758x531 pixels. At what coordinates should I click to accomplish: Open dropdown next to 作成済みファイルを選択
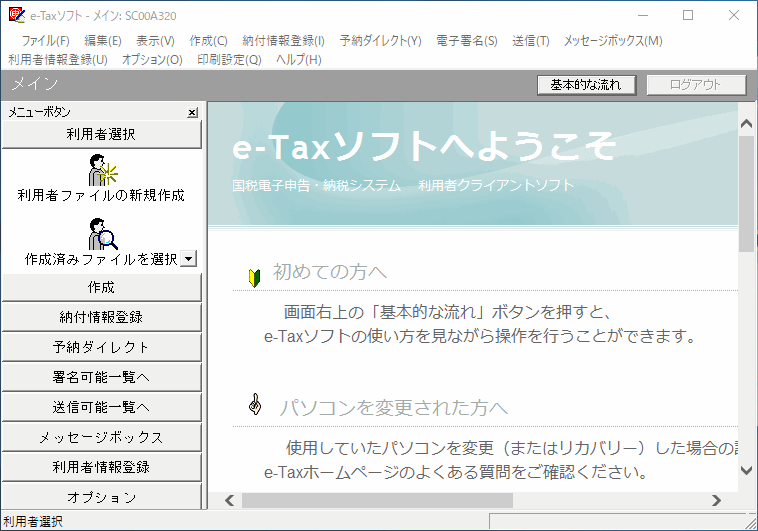[x=189, y=259]
